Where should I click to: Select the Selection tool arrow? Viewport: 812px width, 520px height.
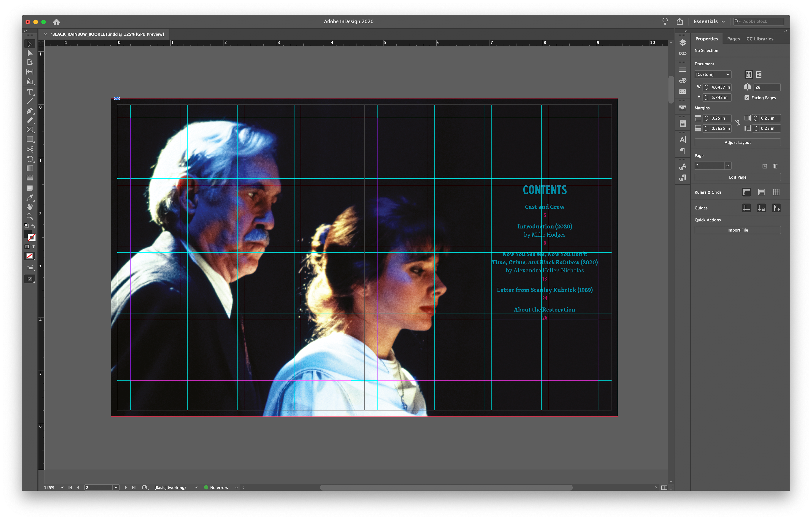(30, 44)
